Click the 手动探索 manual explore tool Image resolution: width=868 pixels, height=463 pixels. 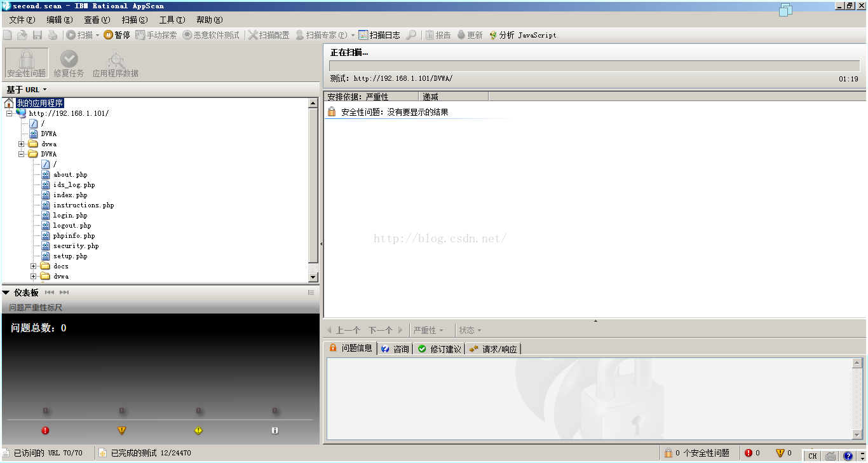click(156, 35)
